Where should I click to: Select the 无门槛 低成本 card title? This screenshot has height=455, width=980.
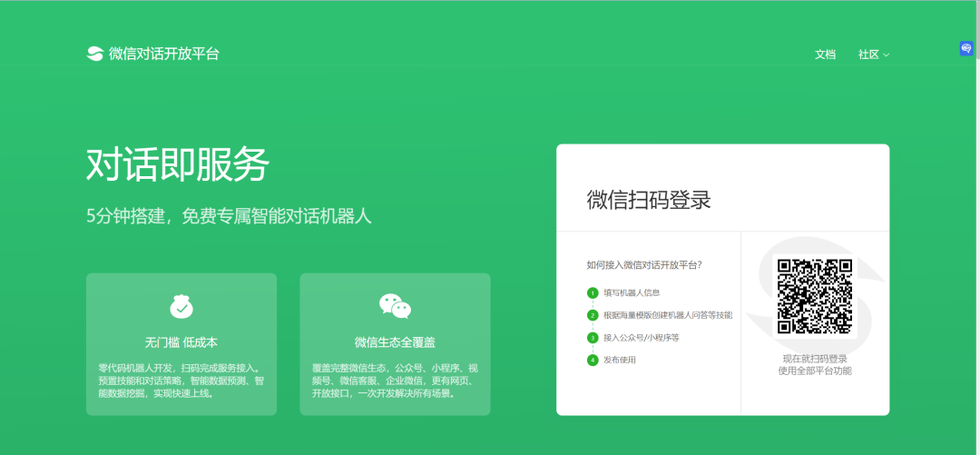tap(181, 342)
